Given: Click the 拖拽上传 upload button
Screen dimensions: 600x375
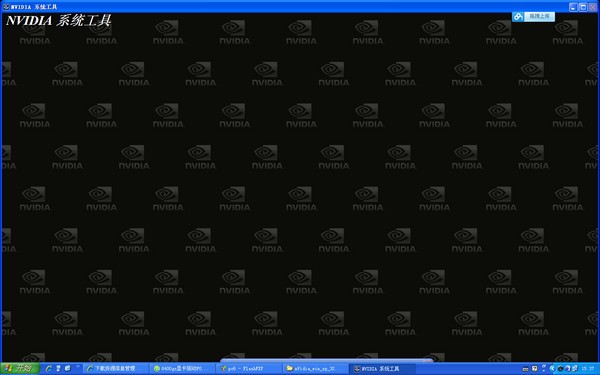Looking at the screenshot, I should 539,16.
